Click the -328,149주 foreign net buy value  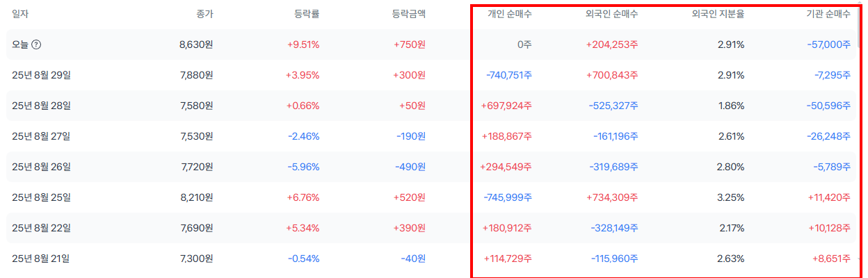coord(614,228)
